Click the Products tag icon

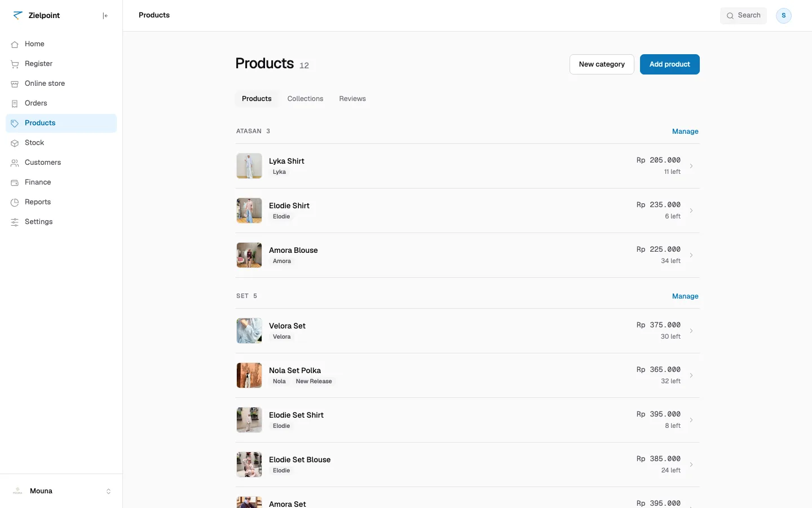point(15,123)
